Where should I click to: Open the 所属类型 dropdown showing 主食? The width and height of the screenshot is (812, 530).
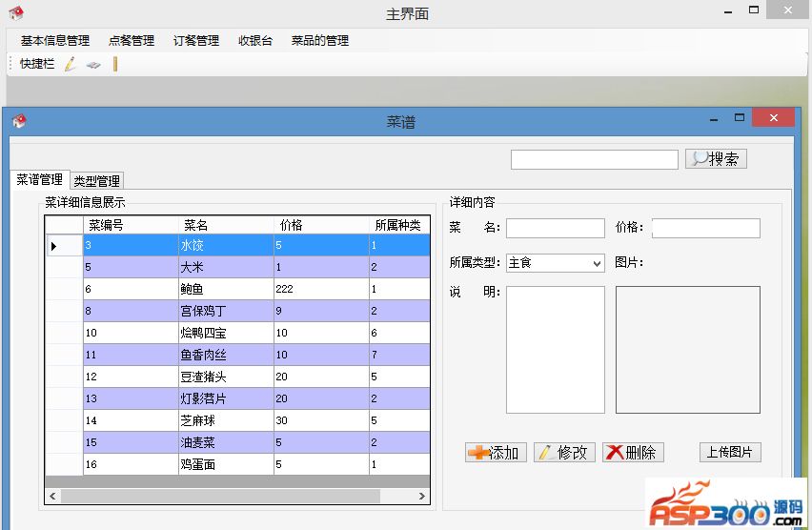pos(555,263)
